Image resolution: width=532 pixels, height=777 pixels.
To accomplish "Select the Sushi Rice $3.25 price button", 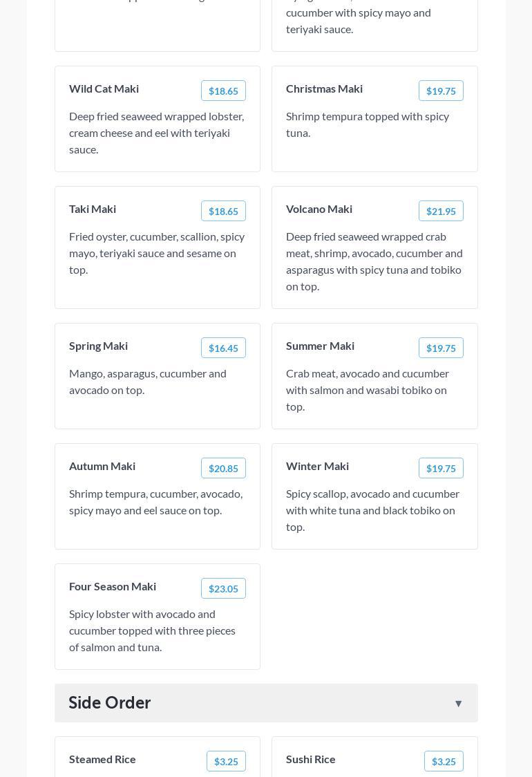I will 444,761.
